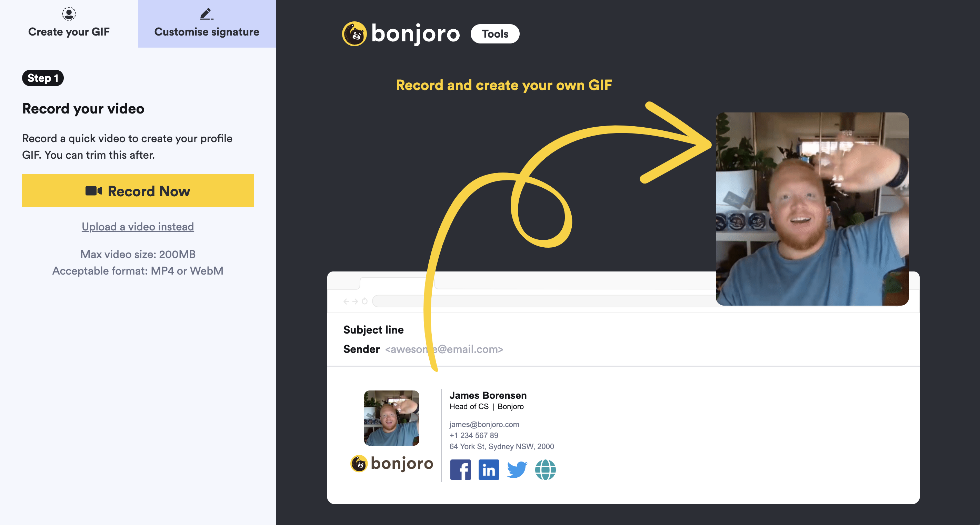Click the reload icon in the mock browser
980x525 pixels.
tap(364, 301)
